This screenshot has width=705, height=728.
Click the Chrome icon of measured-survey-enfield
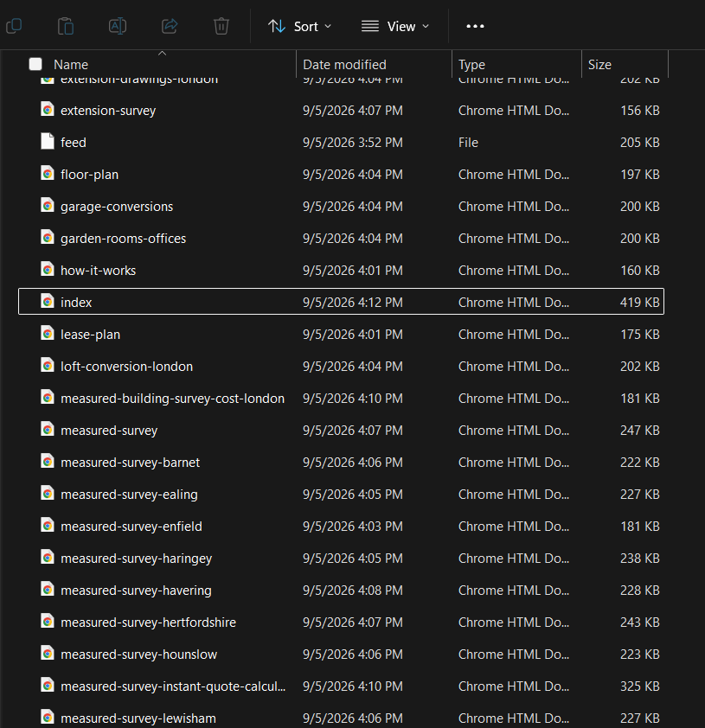tap(47, 526)
